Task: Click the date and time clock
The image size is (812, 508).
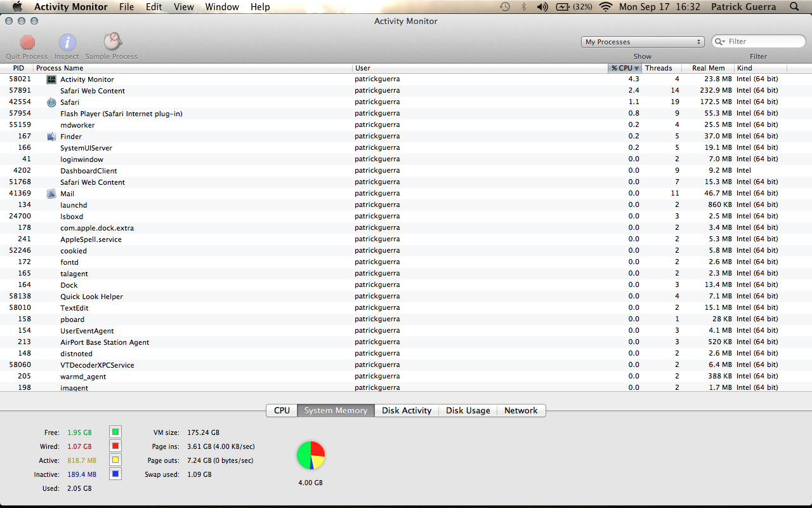Action: [660, 7]
